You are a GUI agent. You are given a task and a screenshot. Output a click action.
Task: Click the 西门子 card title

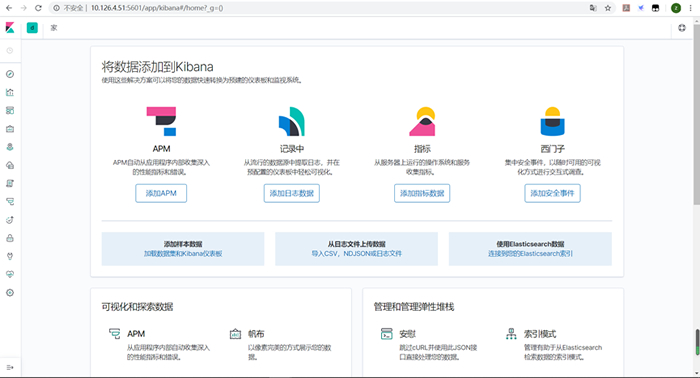point(552,149)
